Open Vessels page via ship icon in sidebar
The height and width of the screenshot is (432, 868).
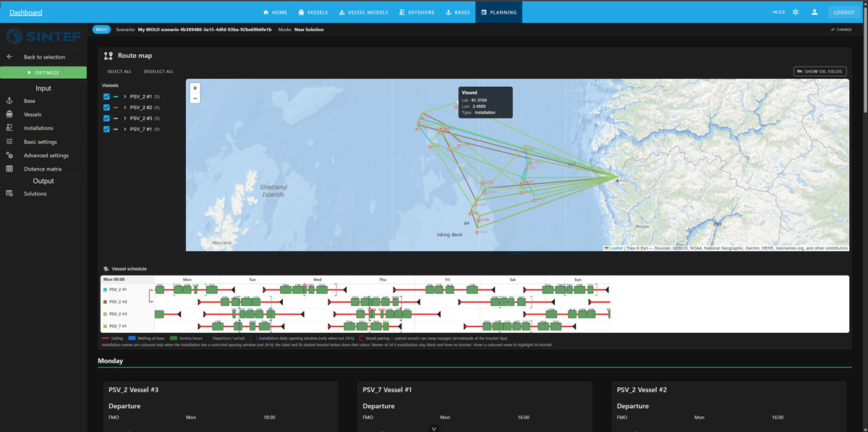9,114
